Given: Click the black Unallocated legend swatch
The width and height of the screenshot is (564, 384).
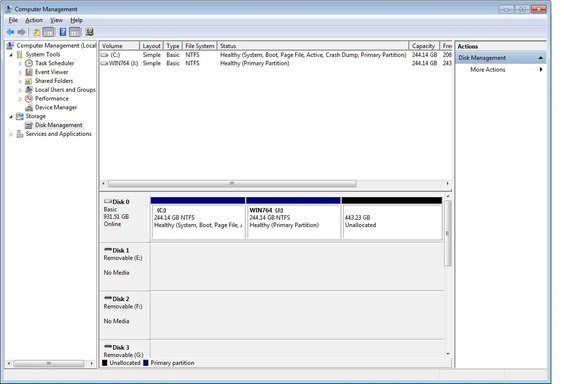Looking at the screenshot, I should [105, 363].
